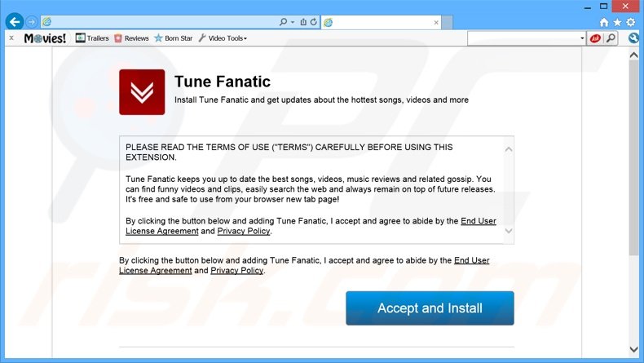The image size is (644, 363).
Task: Open End User License Agreement link below terms box
Action: tap(304, 266)
